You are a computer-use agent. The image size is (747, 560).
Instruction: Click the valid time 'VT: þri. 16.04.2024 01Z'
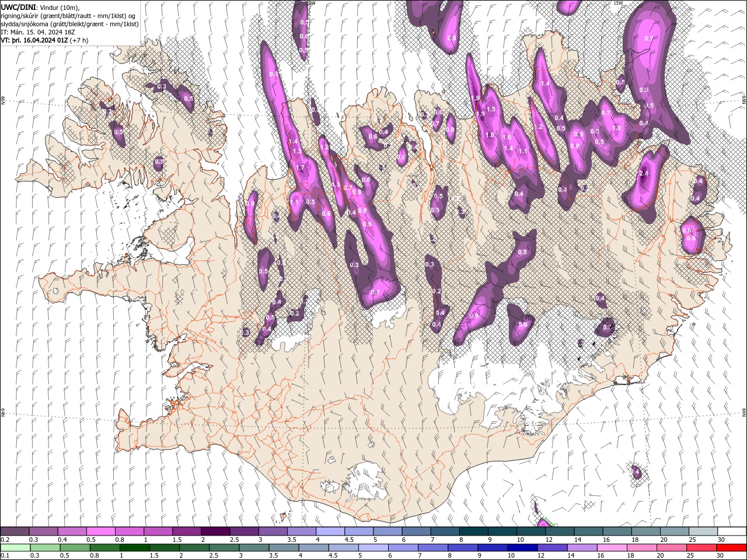pos(34,40)
